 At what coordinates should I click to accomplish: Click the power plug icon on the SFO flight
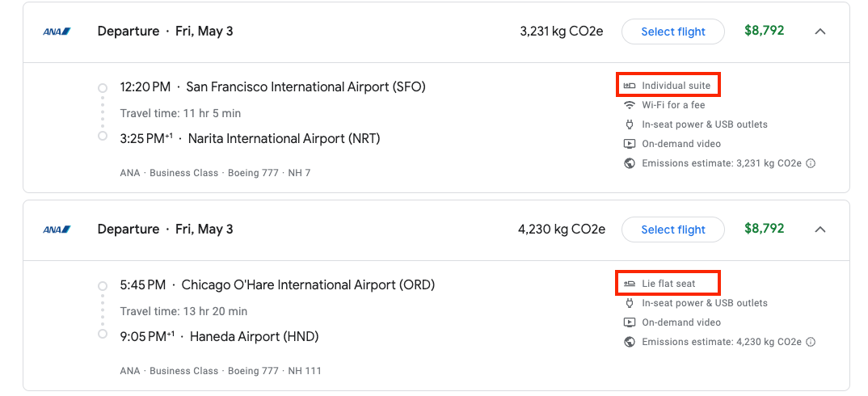[630, 124]
